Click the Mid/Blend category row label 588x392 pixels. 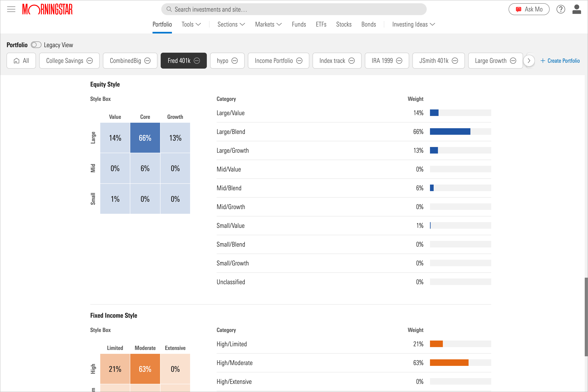pos(229,188)
